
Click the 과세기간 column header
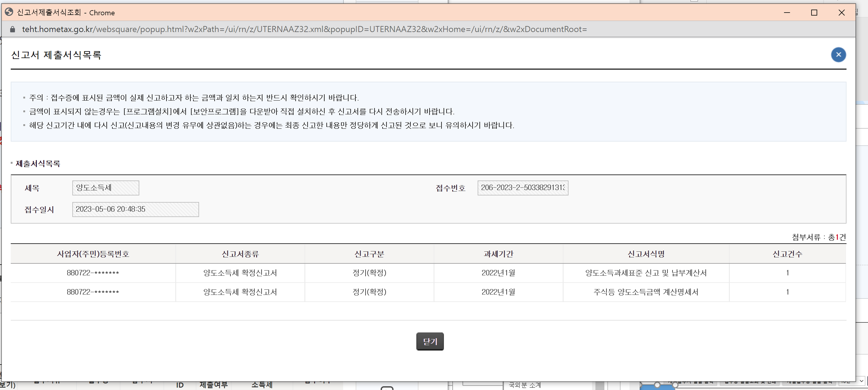tap(498, 254)
